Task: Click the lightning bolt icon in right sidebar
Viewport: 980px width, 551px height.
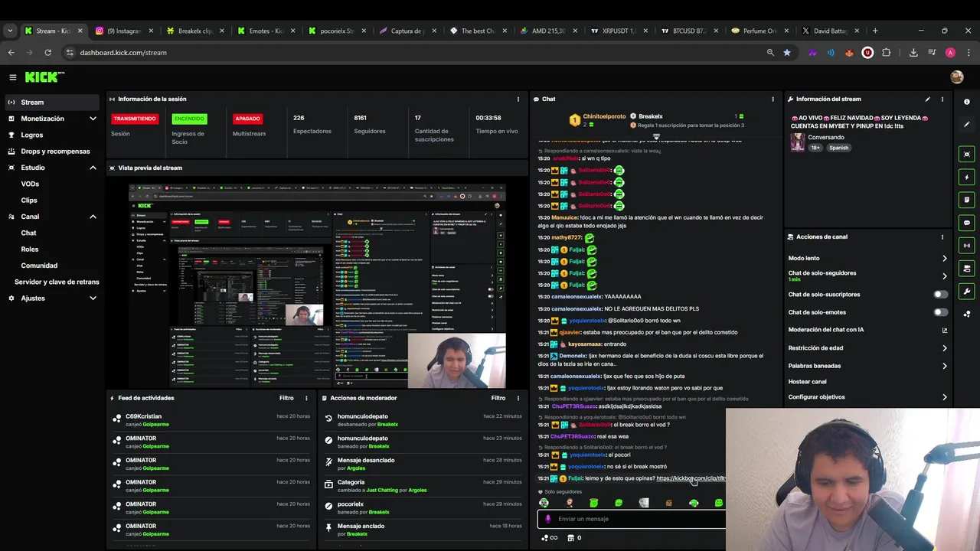Action: click(x=967, y=177)
